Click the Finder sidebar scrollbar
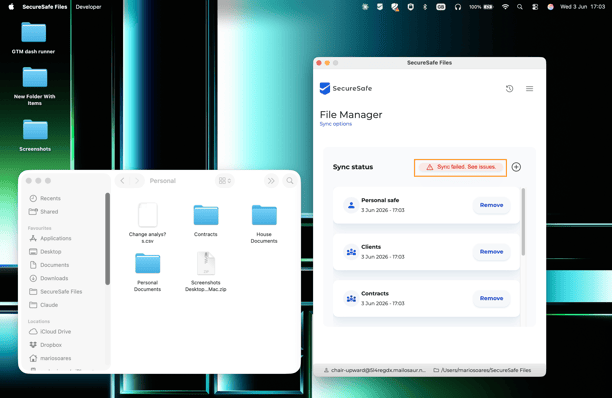This screenshot has height=398, width=612. click(x=107, y=239)
